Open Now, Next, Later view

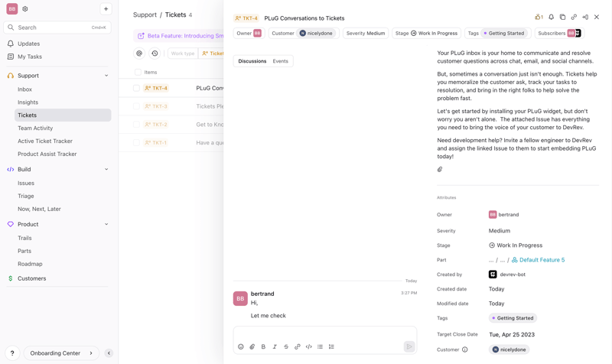click(x=39, y=209)
